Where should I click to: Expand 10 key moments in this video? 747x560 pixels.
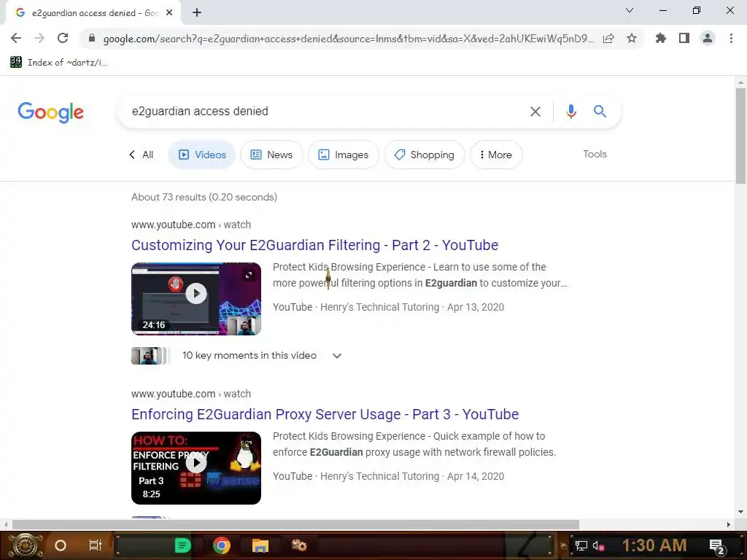pyautogui.click(x=262, y=356)
